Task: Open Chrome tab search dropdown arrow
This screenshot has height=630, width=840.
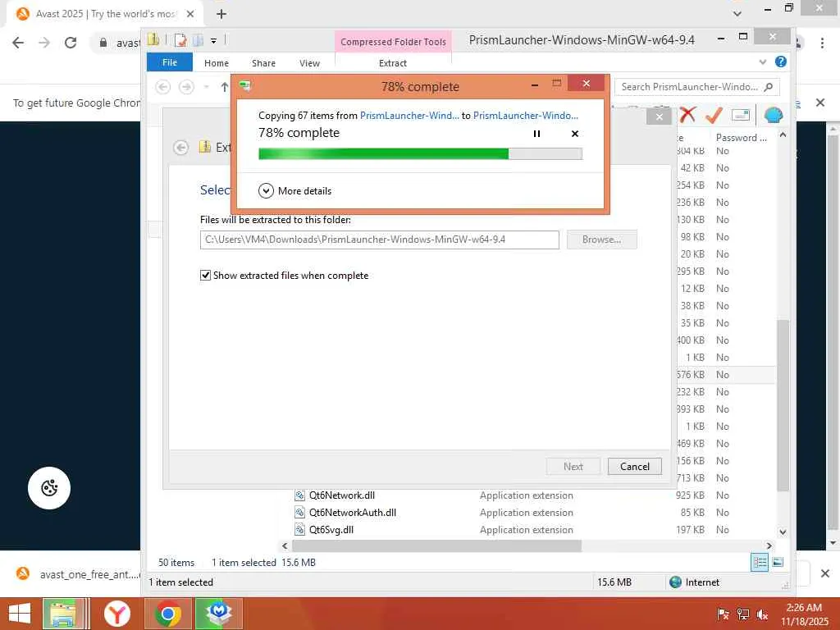Action: pyautogui.click(x=737, y=13)
